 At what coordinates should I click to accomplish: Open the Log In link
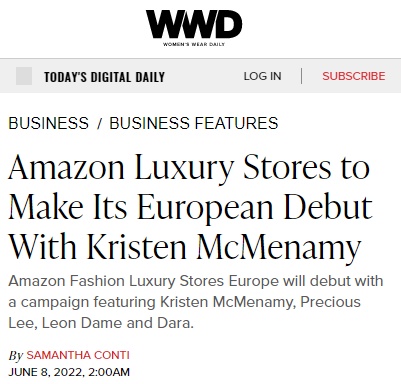click(262, 76)
